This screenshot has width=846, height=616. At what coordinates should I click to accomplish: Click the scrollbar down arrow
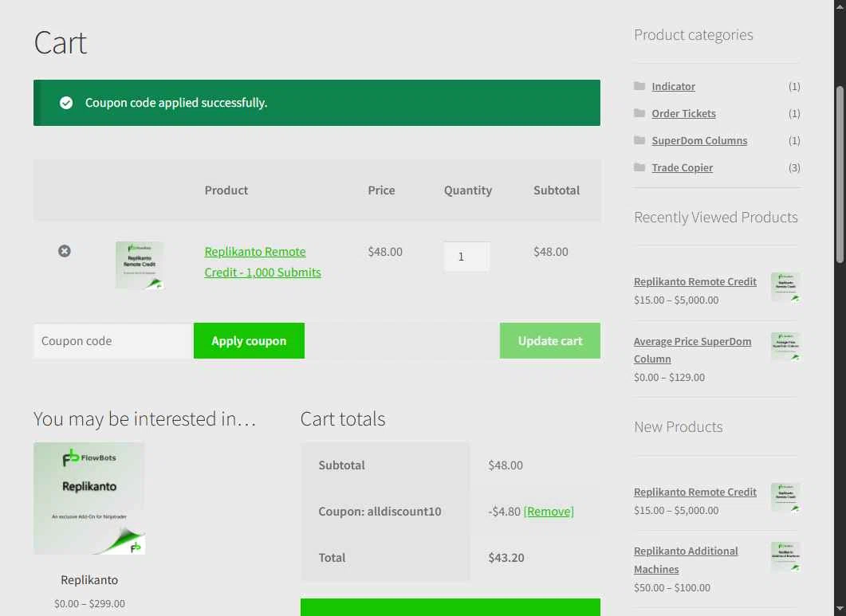[x=840, y=610]
